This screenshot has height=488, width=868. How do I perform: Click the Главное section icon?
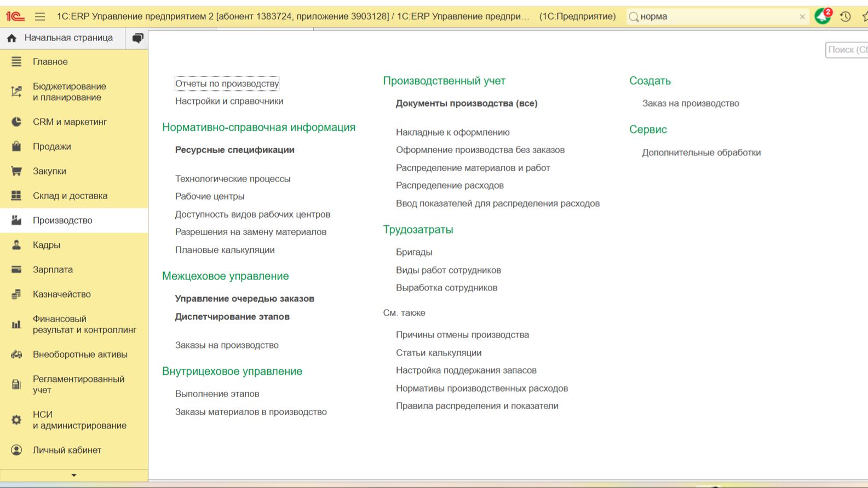click(16, 62)
